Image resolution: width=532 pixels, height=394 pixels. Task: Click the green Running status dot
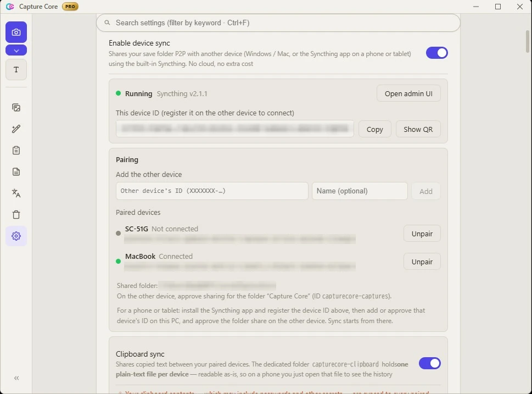(118, 93)
